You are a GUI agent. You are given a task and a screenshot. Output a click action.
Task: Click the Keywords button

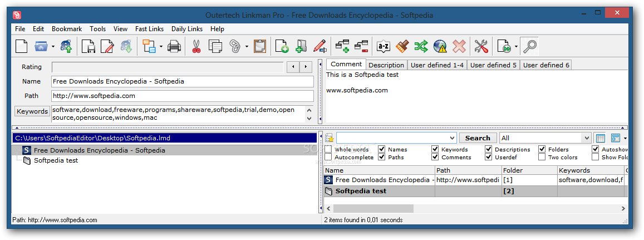[32, 111]
